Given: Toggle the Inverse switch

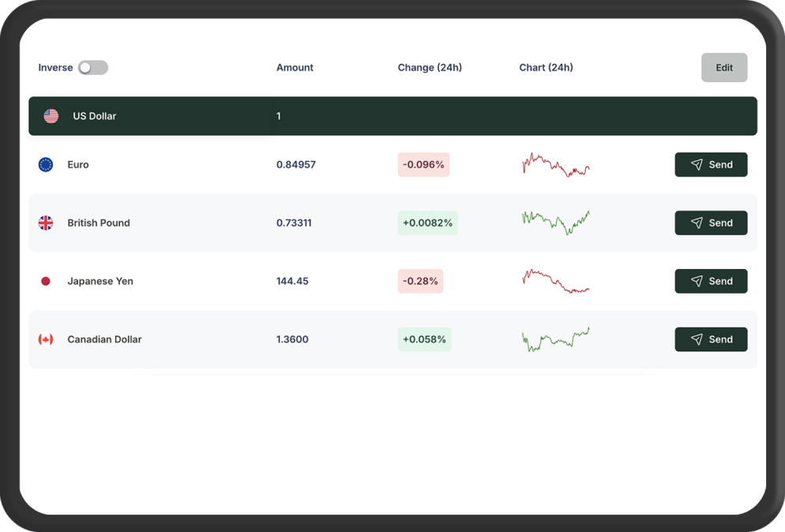Looking at the screenshot, I should [92, 68].
